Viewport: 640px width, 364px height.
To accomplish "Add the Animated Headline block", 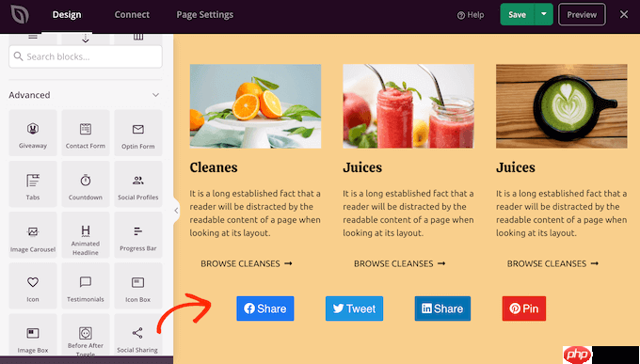I will pos(86,235).
